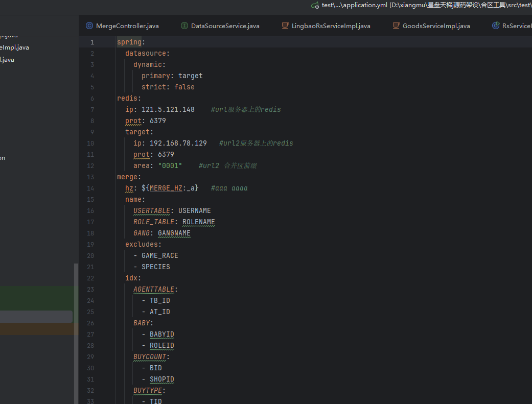This screenshot has height=404, width=532.
Task: Click the ROLENAME value
Action: click(198, 222)
